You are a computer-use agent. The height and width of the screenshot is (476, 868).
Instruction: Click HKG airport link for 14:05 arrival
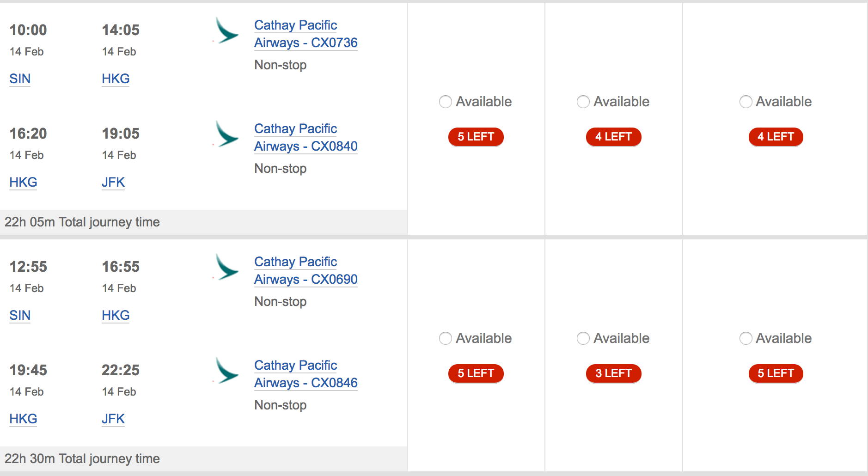coord(116,79)
